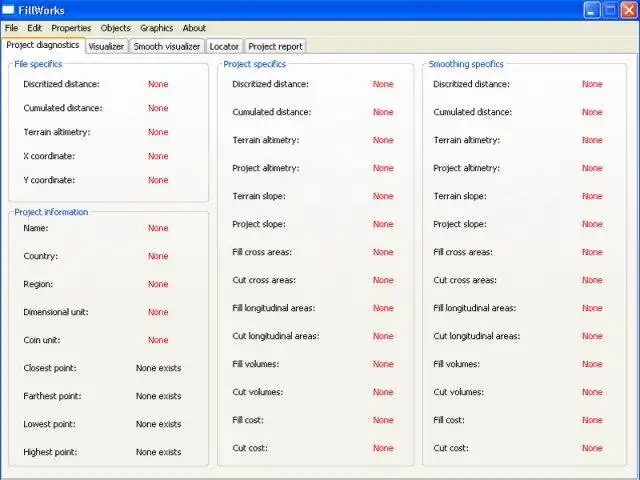Click Smoothing specifics Cut longitudinal areas label
640x480 pixels.
[x=477, y=336]
